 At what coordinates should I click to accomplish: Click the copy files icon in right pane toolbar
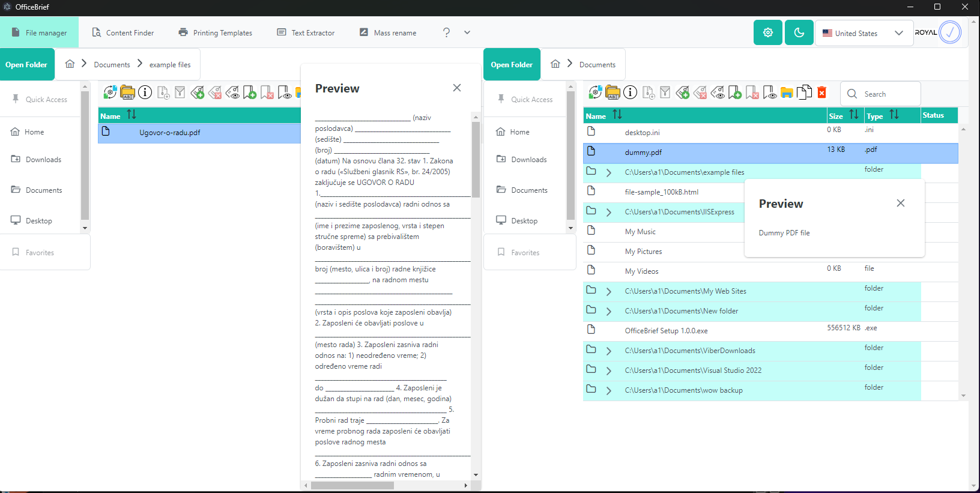(805, 92)
